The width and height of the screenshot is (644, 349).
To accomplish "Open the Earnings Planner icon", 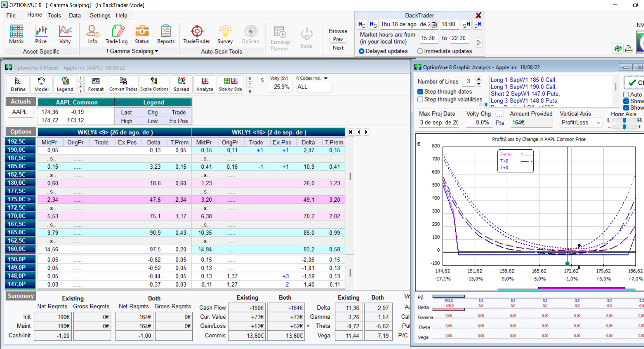I will click(280, 38).
